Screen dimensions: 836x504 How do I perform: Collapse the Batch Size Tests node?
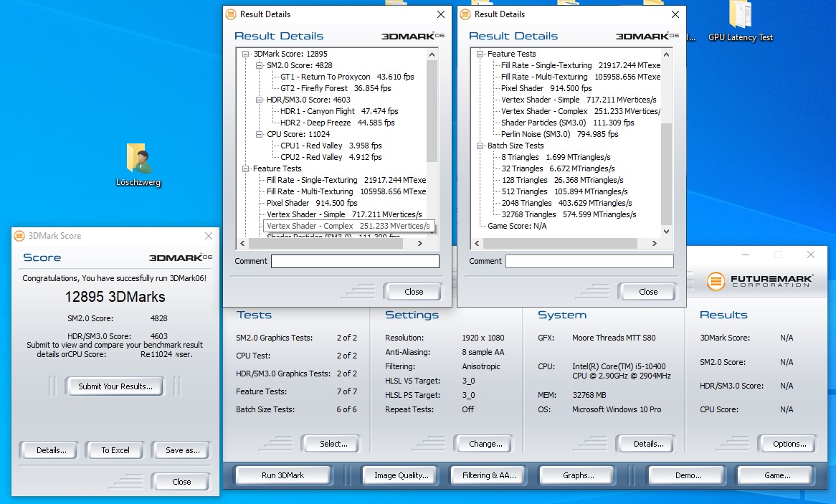point(480,146)
